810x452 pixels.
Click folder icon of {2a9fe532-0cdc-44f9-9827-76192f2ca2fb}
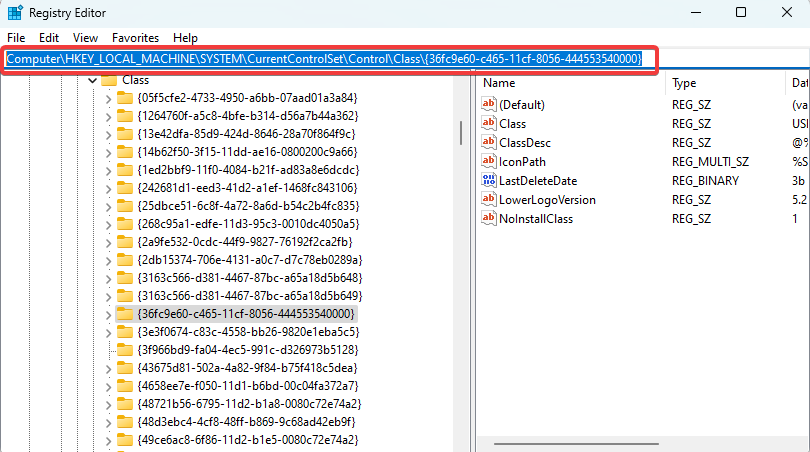124,242
